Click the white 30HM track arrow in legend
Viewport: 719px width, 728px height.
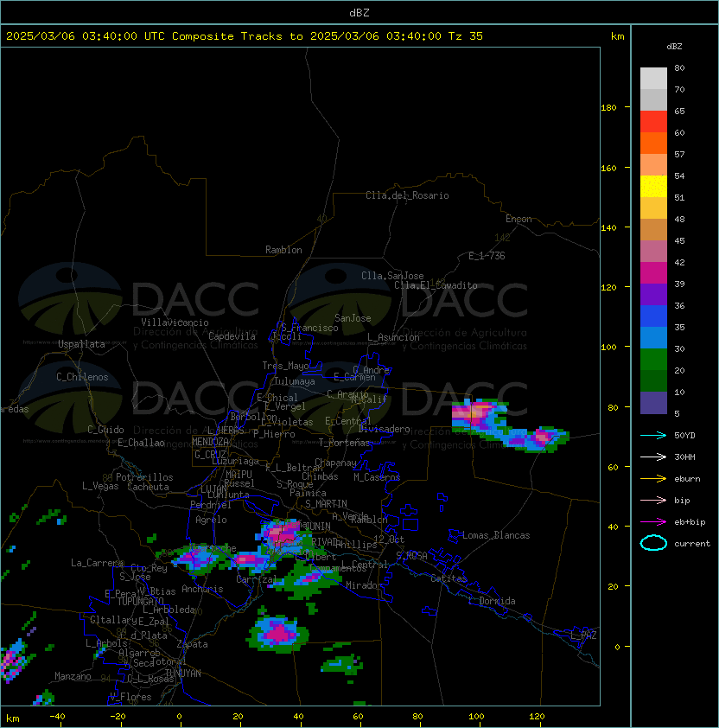(653, 457)
